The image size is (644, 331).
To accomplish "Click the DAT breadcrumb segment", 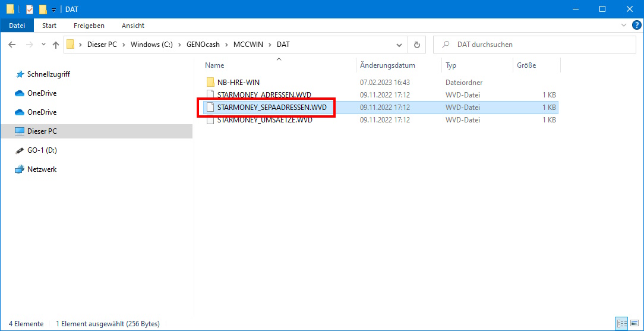I will [283, 45].
